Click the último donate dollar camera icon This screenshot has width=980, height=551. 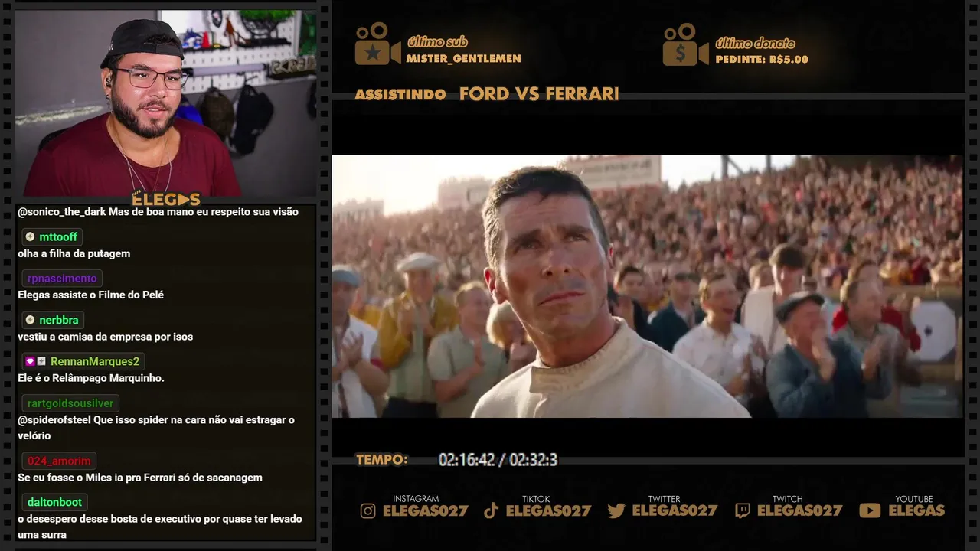click(685, 44)
